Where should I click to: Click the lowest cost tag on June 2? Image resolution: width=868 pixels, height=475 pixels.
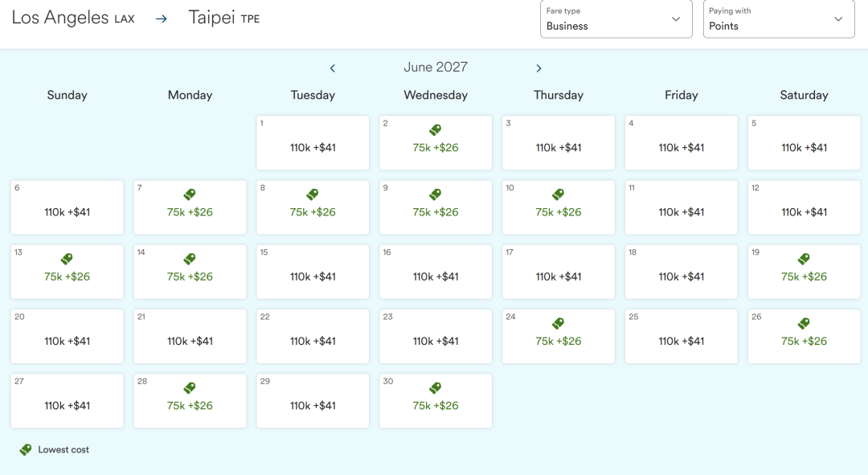point(436,130)
